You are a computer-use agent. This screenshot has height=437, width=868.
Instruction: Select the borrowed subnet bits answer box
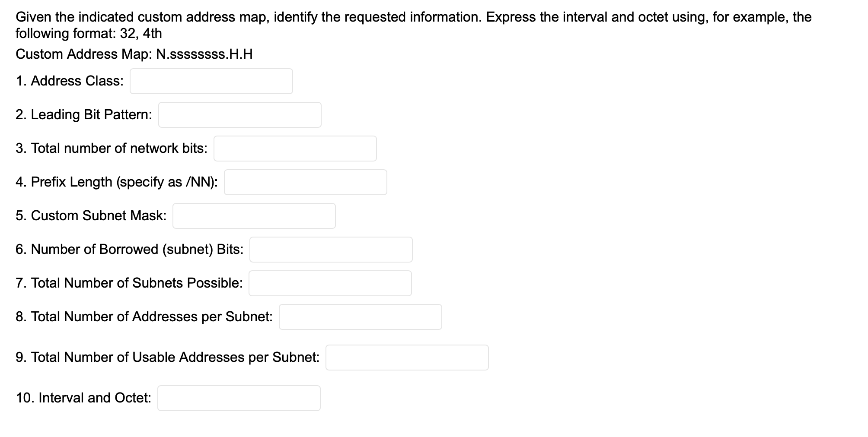331,249
